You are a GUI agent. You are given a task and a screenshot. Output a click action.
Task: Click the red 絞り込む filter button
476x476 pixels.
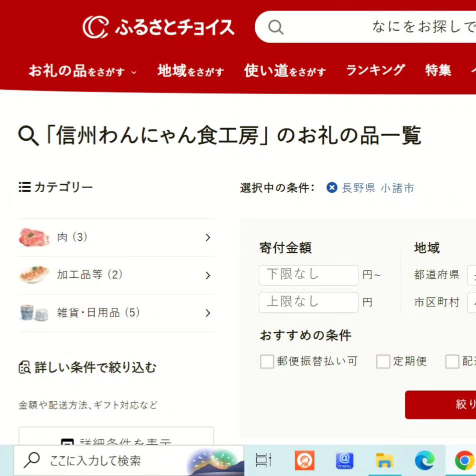click(x=440, y=404)
